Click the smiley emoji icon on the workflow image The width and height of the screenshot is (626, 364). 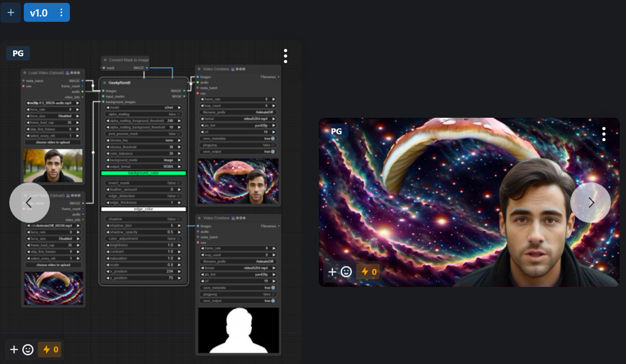(28, 349)
